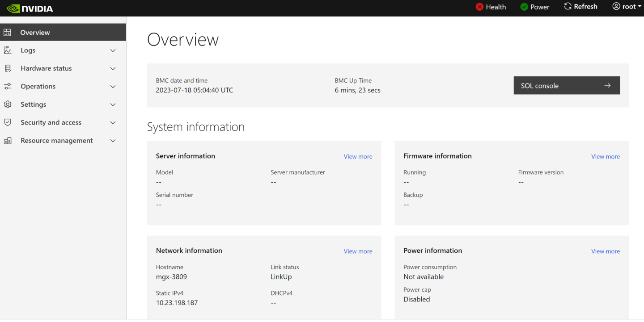Select Overview in the sidebar
The image size is (644, 322).
pyautogui.click(x=35, y=32)
